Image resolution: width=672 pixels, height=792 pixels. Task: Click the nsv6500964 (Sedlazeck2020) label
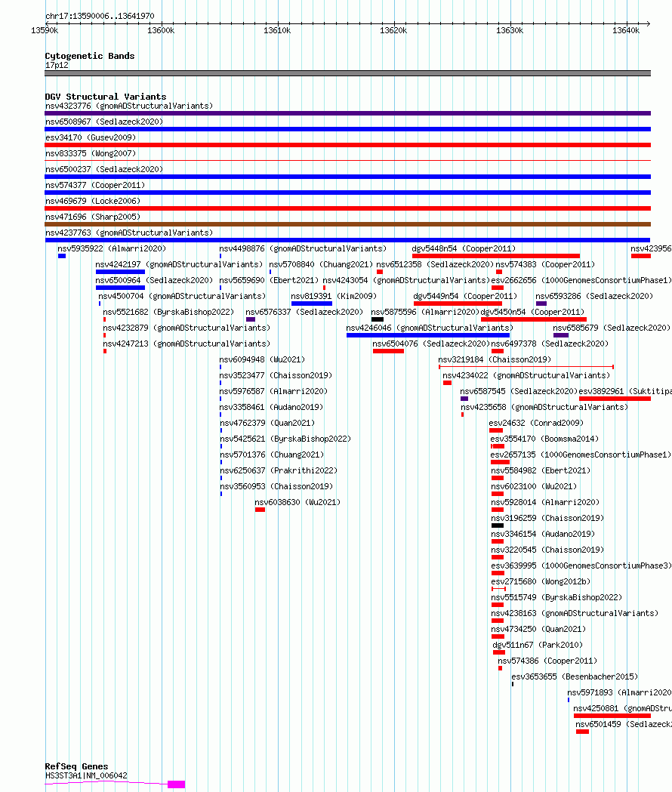(x=154, y=280)
